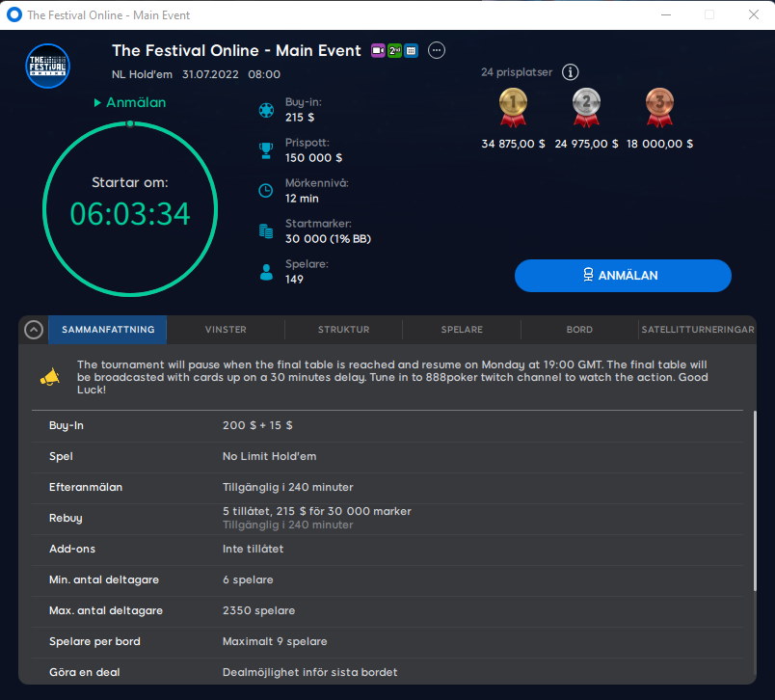Switch to the Vinster tab
The height and width of the screenshot is (700, 775).
click(x=226, y=330)
